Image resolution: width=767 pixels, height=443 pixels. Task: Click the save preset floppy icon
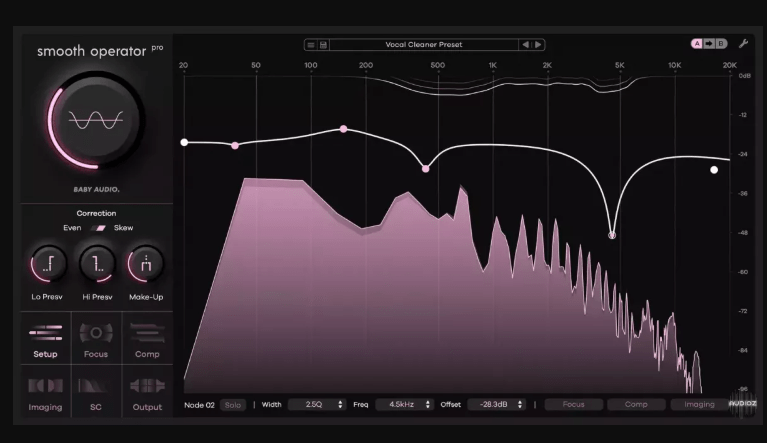(x=323, y=44)
